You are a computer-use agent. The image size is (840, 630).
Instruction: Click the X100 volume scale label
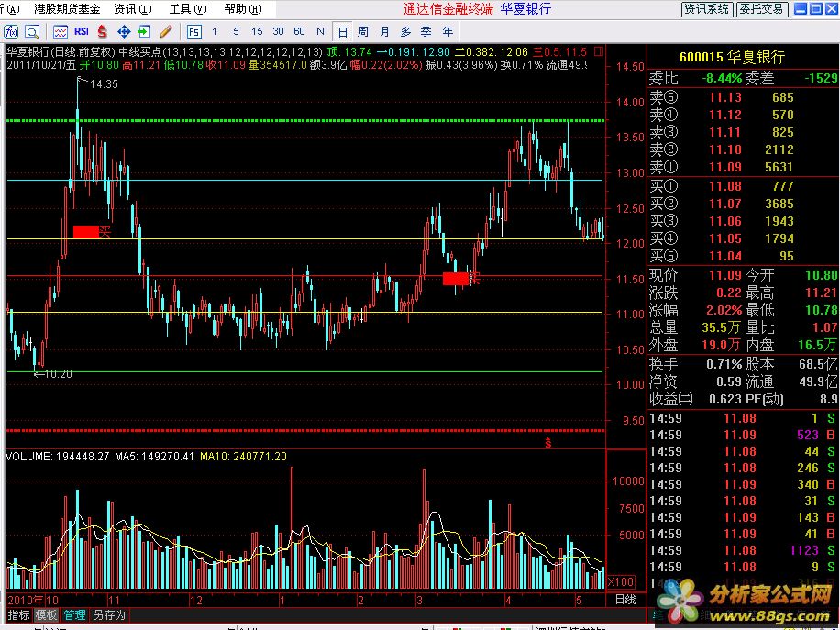[x=622, y=581]
